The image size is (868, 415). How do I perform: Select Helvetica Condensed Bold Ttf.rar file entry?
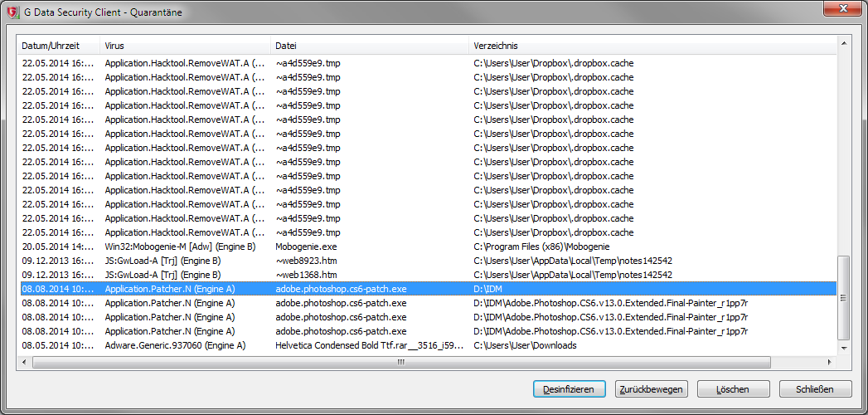(370, 346)
